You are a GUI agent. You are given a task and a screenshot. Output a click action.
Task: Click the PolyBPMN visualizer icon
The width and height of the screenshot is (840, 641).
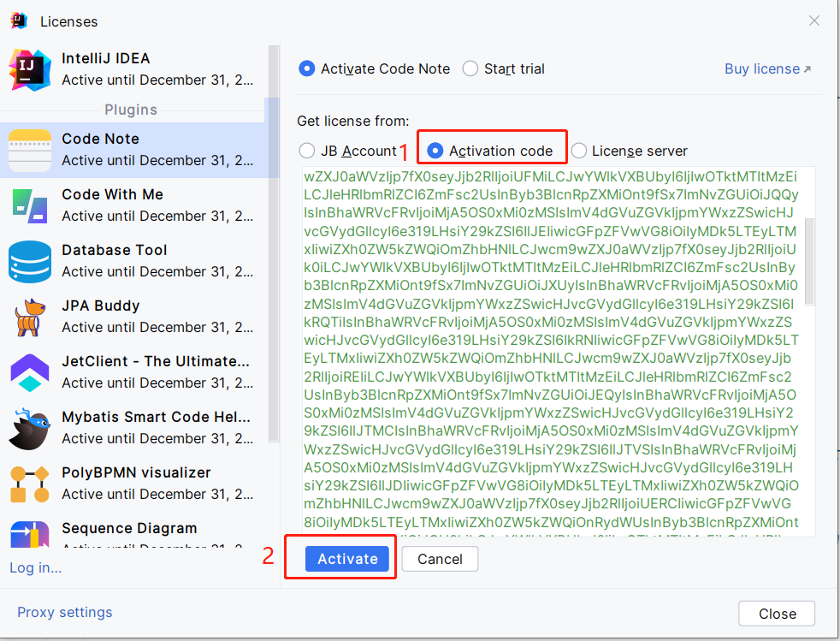[x=30, y=484]
